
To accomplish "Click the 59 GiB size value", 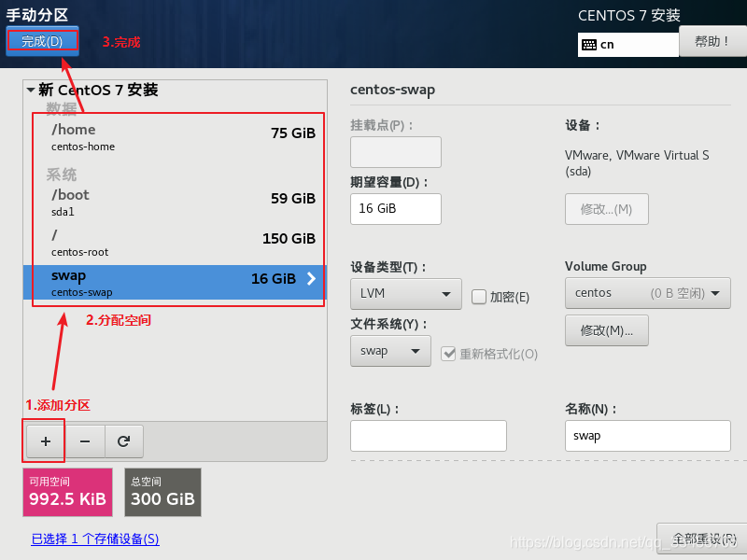I will coord(293,199).
